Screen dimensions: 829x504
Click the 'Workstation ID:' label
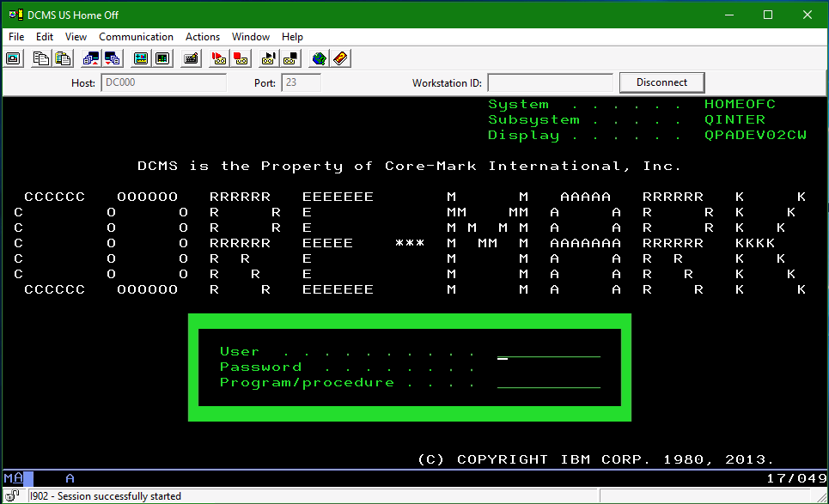coord(447,83)
